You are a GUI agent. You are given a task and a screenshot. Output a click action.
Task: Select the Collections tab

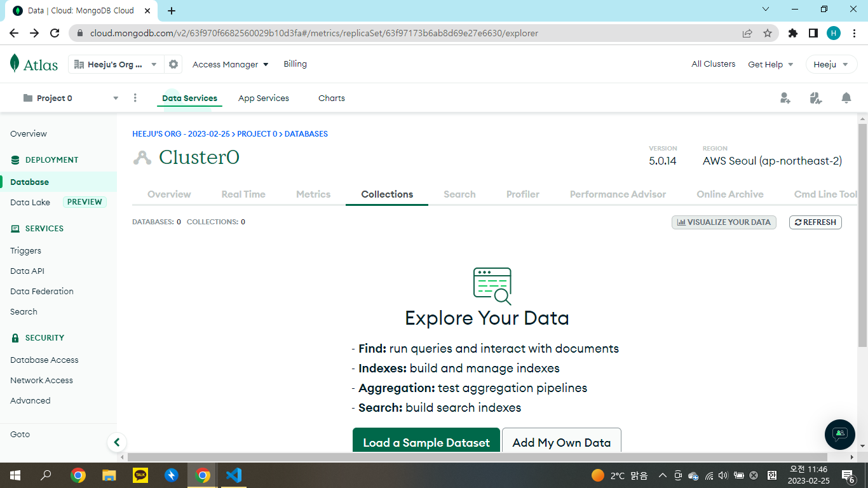tap(387, 194)
